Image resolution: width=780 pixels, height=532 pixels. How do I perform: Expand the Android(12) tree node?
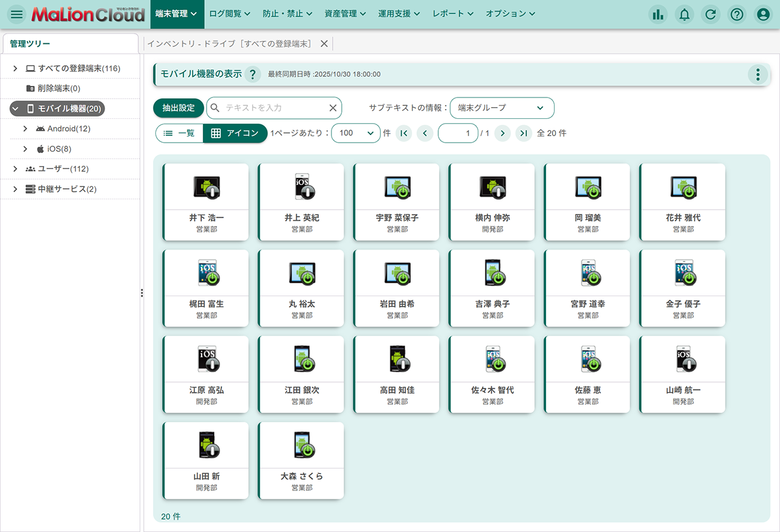(x=25, y=129)
